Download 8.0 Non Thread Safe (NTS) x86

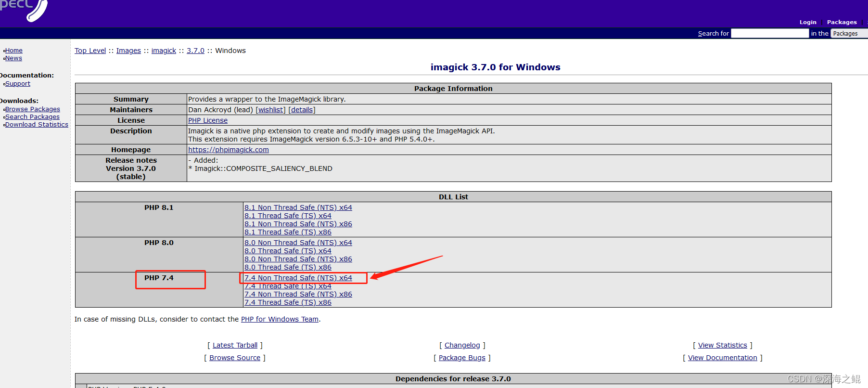(298, 259)
